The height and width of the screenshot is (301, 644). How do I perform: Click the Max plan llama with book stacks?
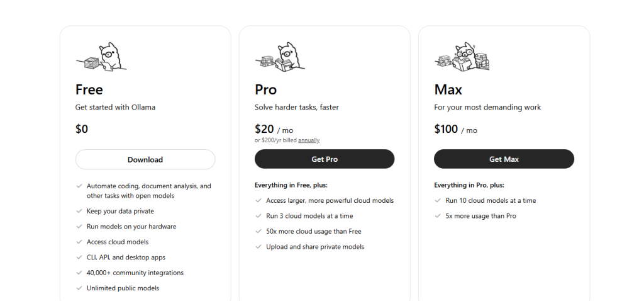(462, 57)
